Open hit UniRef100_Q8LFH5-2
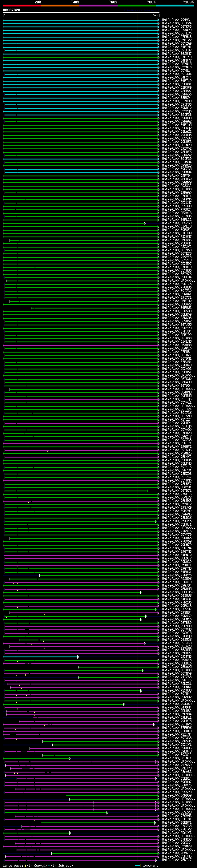 point(179,592)
